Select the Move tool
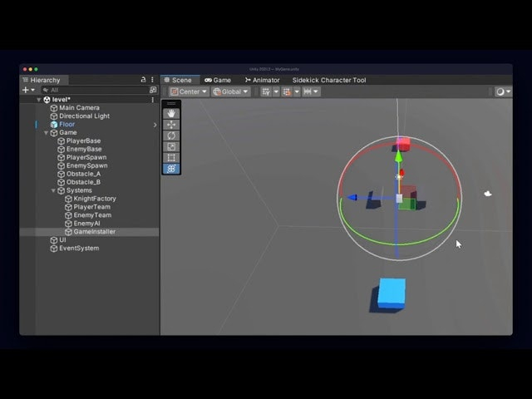The image size is (532, 399). pos(171,124)
